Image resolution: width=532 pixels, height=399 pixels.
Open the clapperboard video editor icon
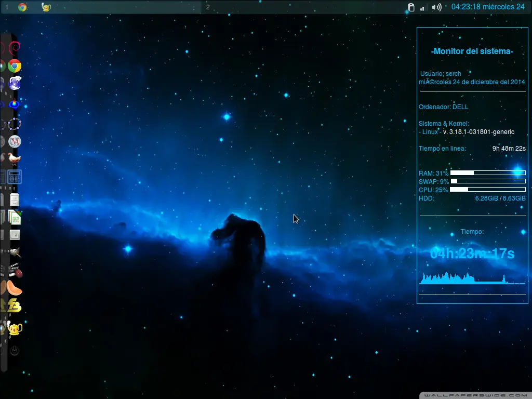pos(15,270)
